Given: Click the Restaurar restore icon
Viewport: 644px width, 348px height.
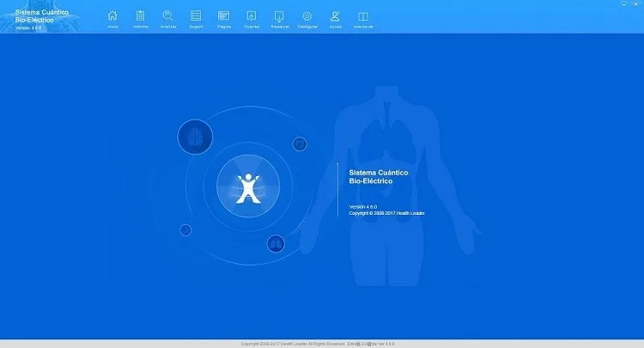Looking at the screenshot, I should 280,19.
